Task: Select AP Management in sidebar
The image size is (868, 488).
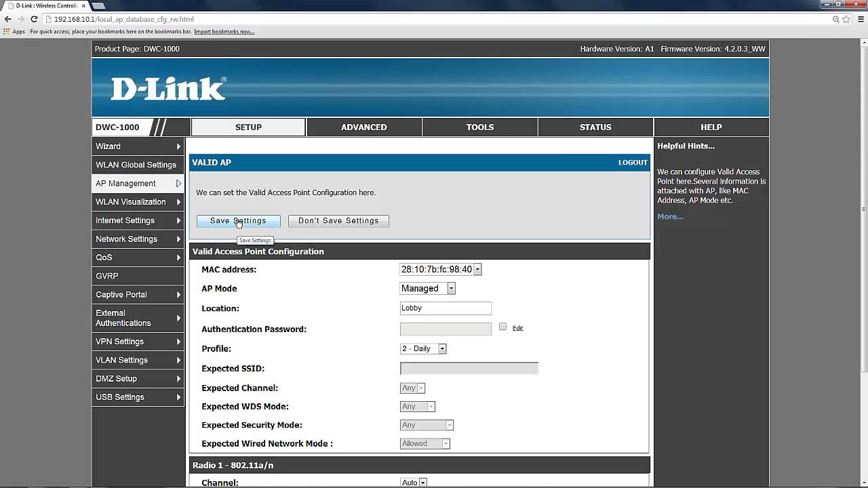Action: click(138, 183)
